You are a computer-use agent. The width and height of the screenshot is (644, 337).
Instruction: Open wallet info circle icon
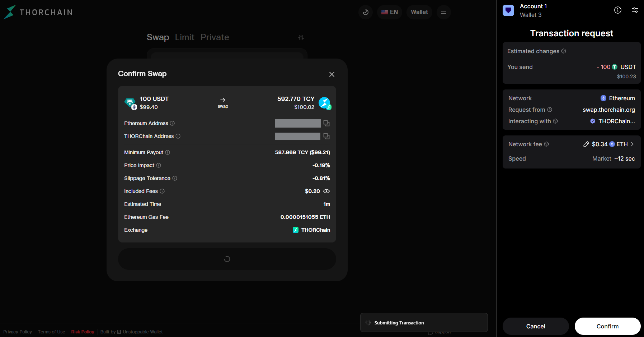[x=618, y=10]
